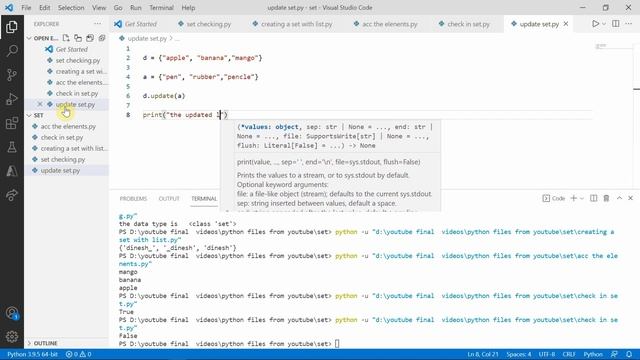Open the Extensions view
Viewport: 640px width, 360px height.
(12, 123)
